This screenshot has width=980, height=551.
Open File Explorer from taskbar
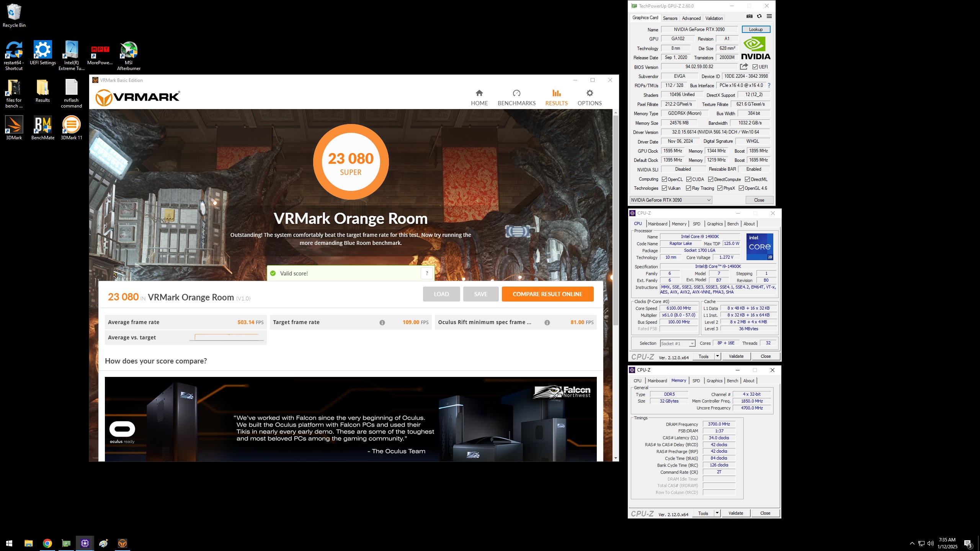pyautogui.click(x=28, y=543)
